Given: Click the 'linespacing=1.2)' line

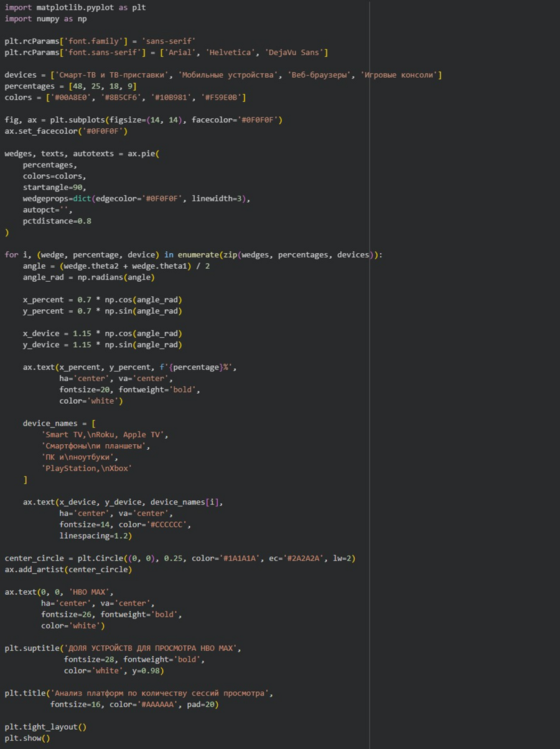Looking at the screenshot, I should (96, 536).
